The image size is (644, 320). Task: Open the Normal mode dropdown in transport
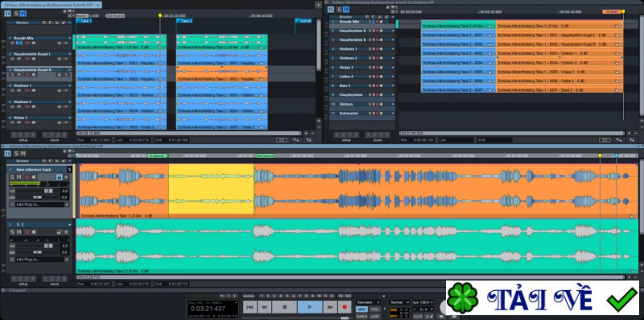399,302
